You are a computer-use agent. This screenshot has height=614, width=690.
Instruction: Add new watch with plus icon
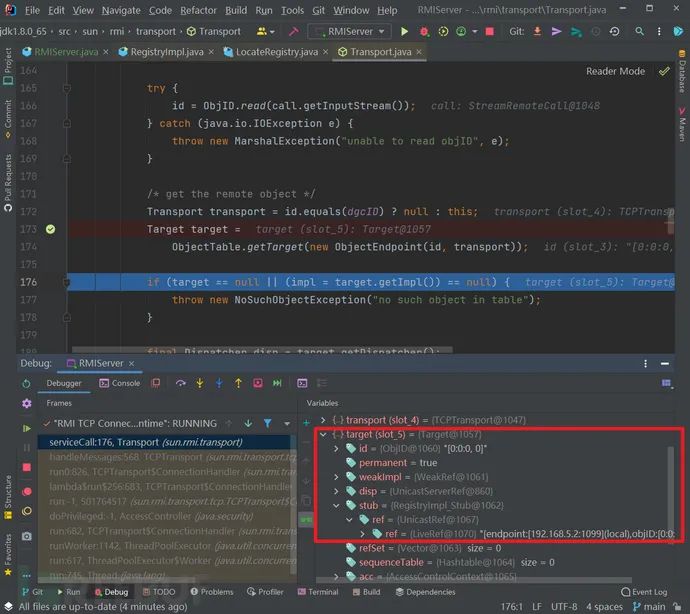click(x=306, y=423)
